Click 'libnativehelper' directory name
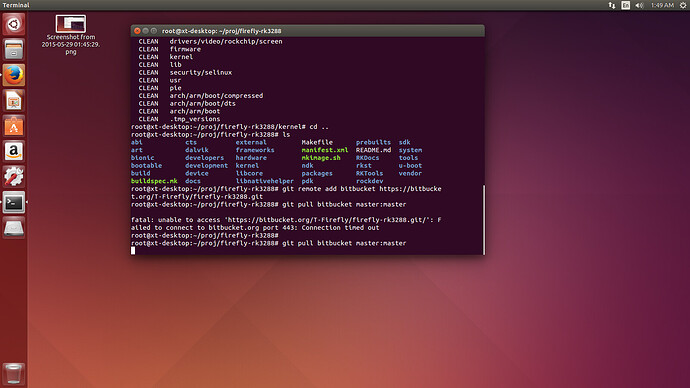Viewport: 690px width, 388px height. [x=264, y=181]
